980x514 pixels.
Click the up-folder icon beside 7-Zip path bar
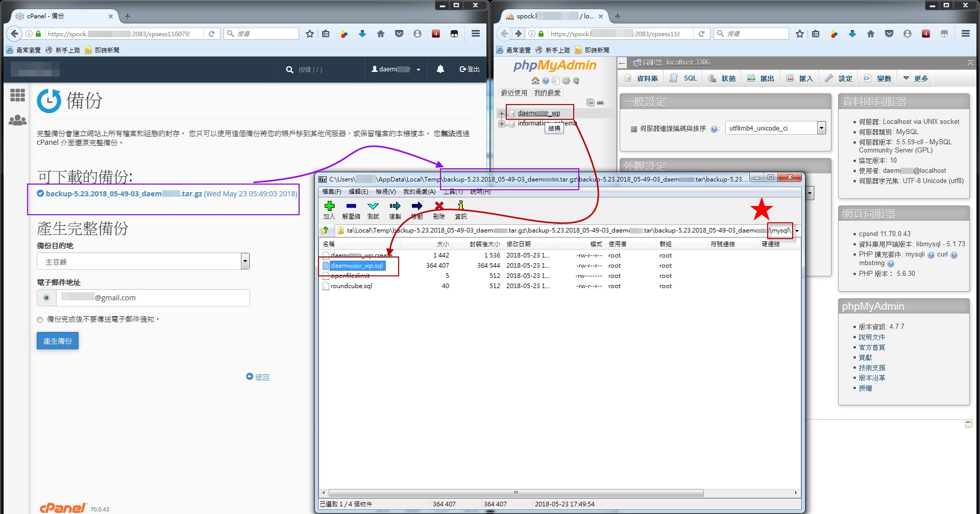325,230
